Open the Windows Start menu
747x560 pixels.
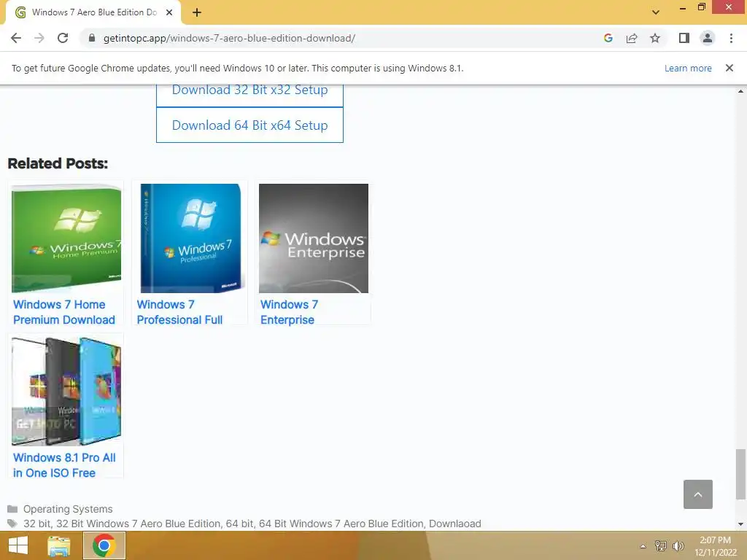(x=18, y=545)
